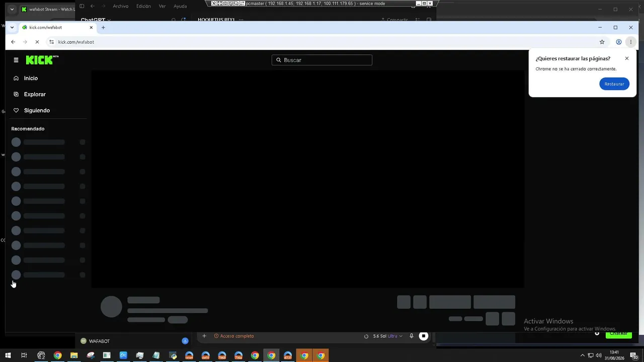Viewport: 644px width, 362px height.
Task: Open the Kick sidebar hamburger menu
Action: pyautogui.click(x=16, y=60)
